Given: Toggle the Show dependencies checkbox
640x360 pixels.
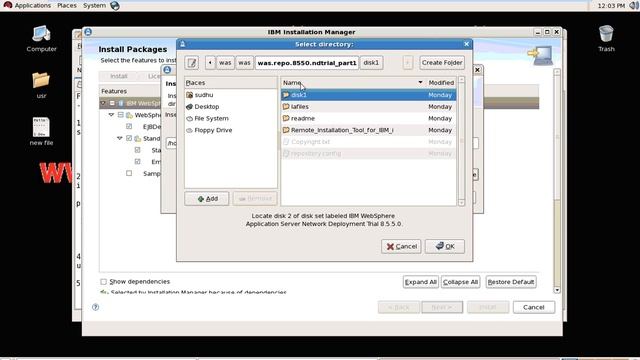Looking at the screenshot, I should pyautogui.click(x=103, y=282).
